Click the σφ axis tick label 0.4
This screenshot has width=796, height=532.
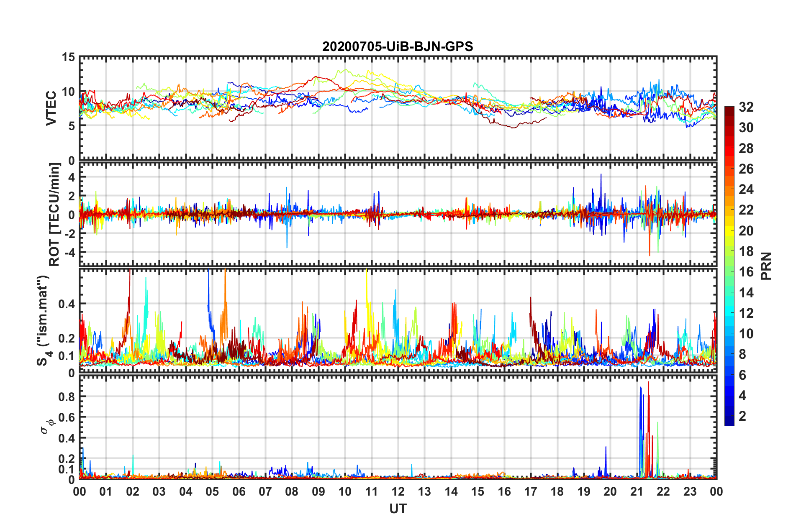pyautogui.click(x=67, y=438)
